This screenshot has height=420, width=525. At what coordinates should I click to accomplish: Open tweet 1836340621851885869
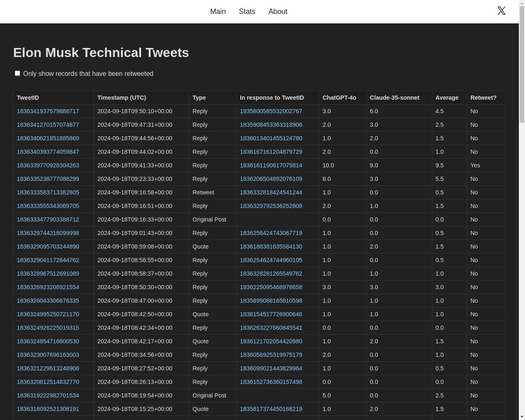click(x=48, y=138)
